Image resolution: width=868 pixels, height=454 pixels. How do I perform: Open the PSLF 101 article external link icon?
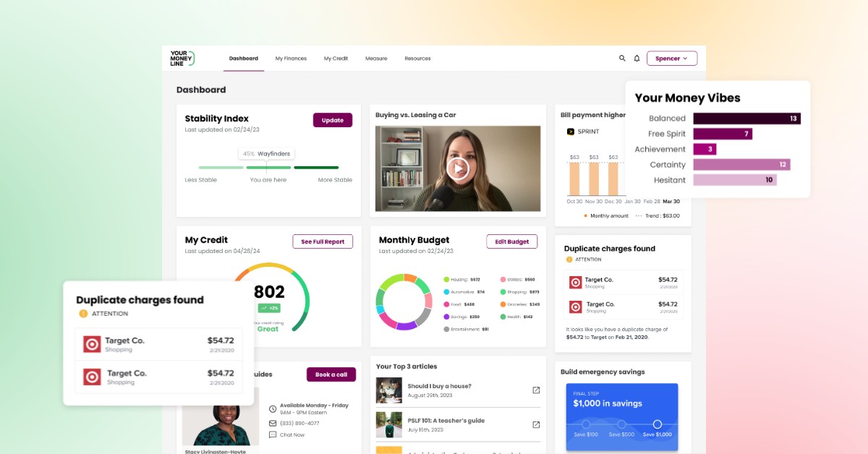(535, 424)
